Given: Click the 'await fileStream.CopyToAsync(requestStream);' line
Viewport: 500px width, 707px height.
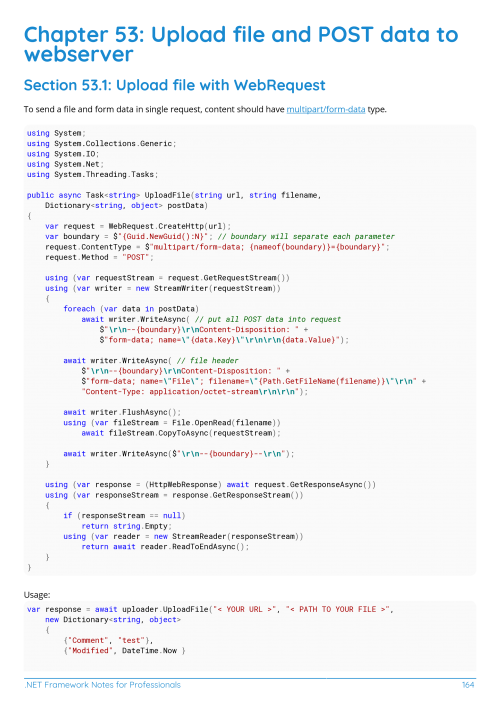Looking at the screenshot, I should (x=181, y=433).
